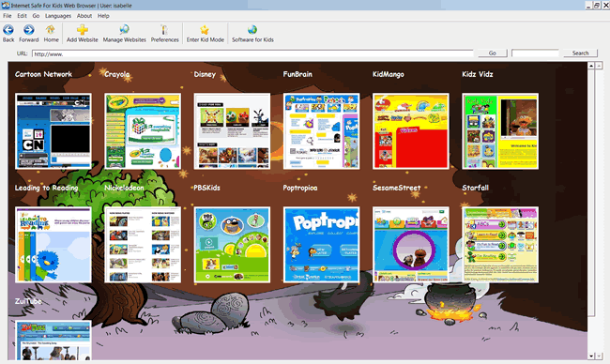Open the File menu
This screenshot has height=364, width=610.
[7, 16]
